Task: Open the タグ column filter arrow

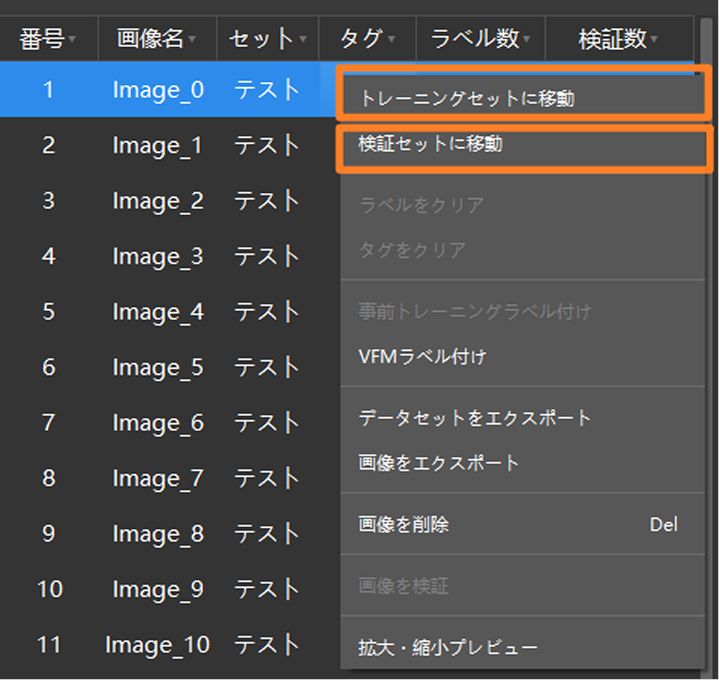Action: pyautogui.click(x=392, y=39)
